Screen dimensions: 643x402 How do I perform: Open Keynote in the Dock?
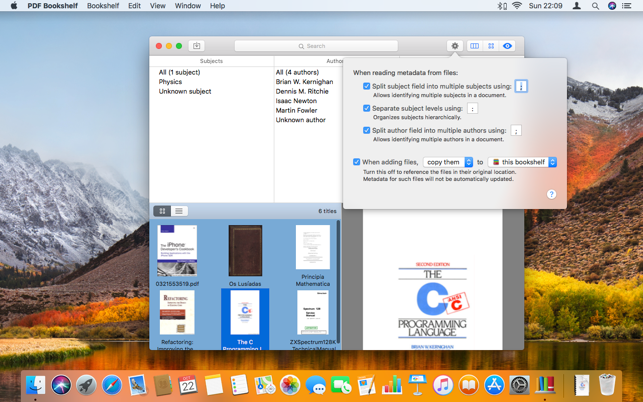[x=417, y=385]
